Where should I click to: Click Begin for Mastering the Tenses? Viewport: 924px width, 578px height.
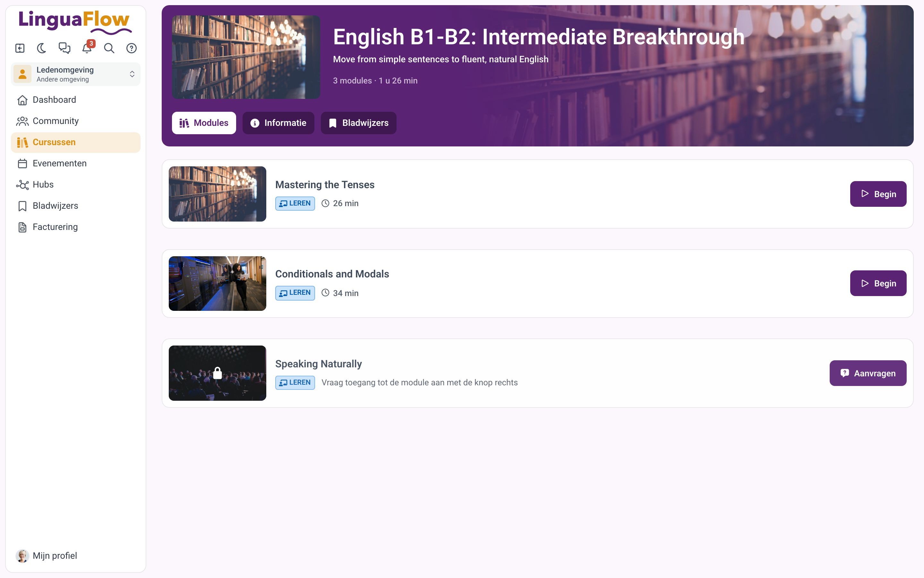tap(878, 194)
